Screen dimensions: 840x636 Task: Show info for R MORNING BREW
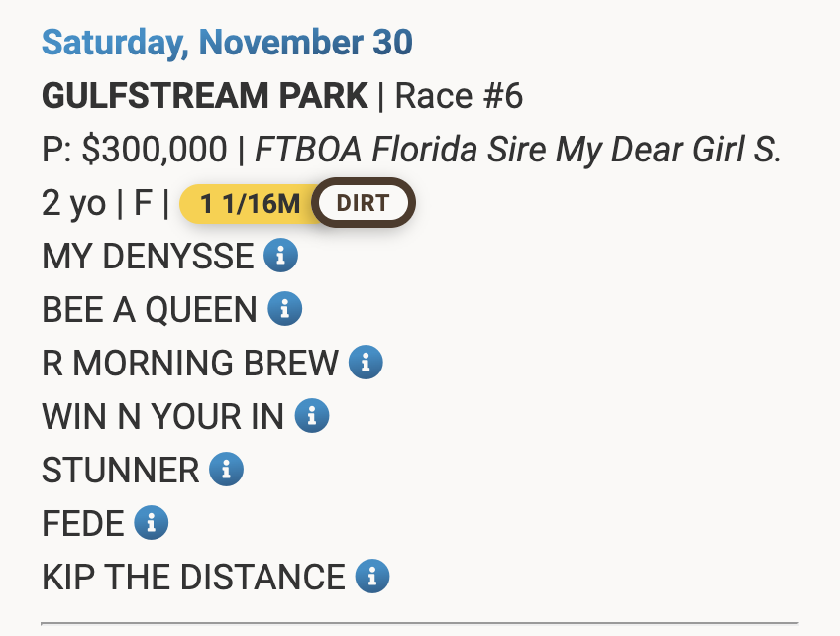(366, 363)
